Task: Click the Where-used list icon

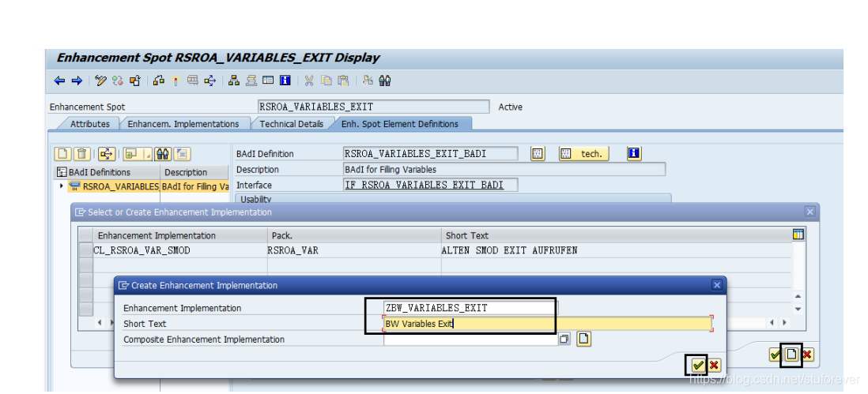Action: pos(193,81)
